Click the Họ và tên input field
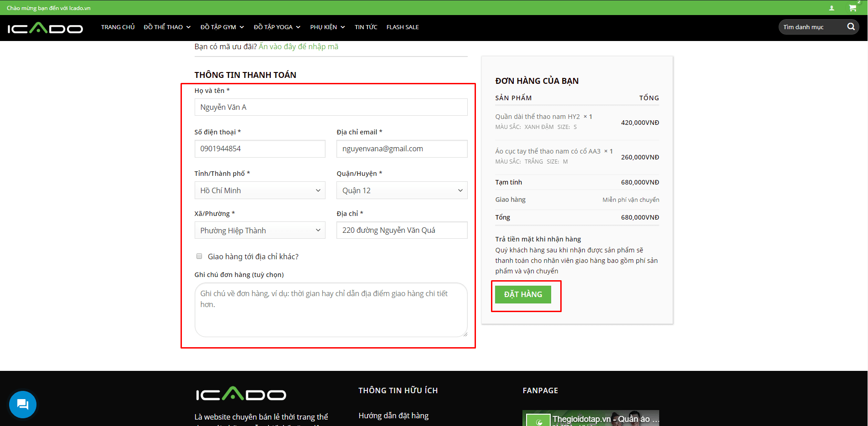Image resolution: width=868 pixels, height=426 pixels. coord(331,108)
